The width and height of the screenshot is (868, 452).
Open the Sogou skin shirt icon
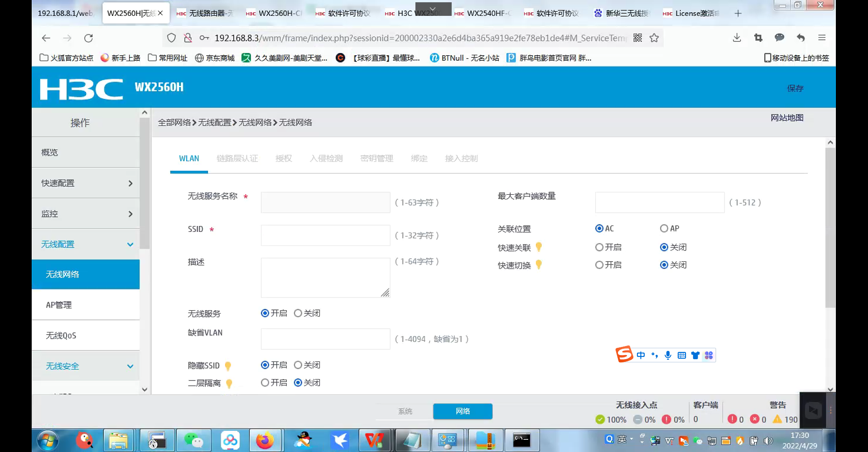[695, 355]
